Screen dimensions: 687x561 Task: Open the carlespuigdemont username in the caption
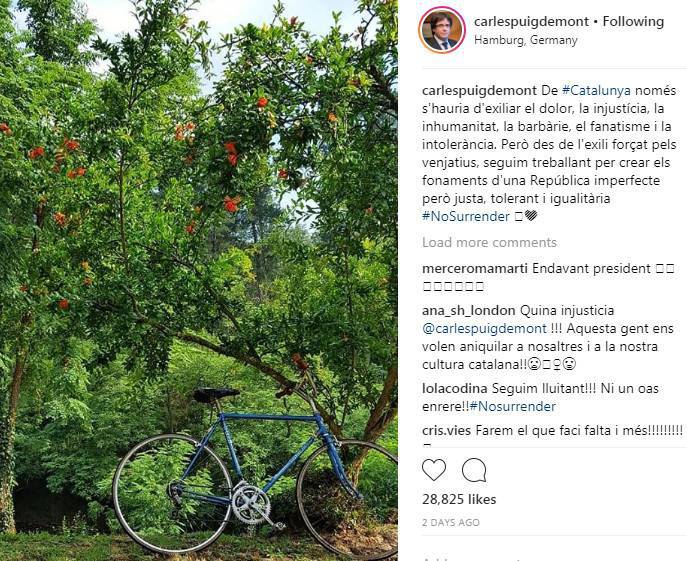[479, 91]
